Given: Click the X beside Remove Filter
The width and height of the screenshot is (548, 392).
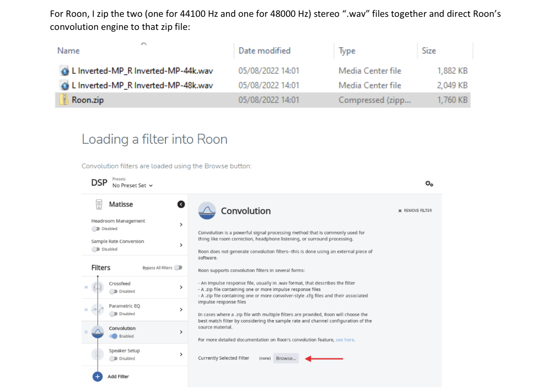Looking at the screenshot, I should pyautogui.click(x=400, y=211).
